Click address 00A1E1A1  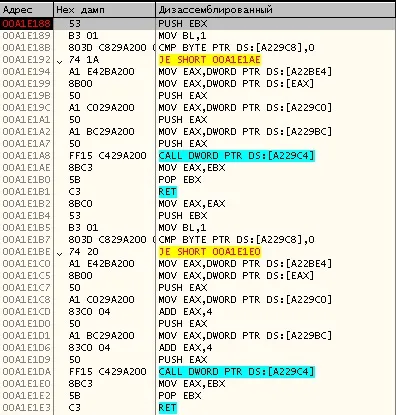(26, 120)
